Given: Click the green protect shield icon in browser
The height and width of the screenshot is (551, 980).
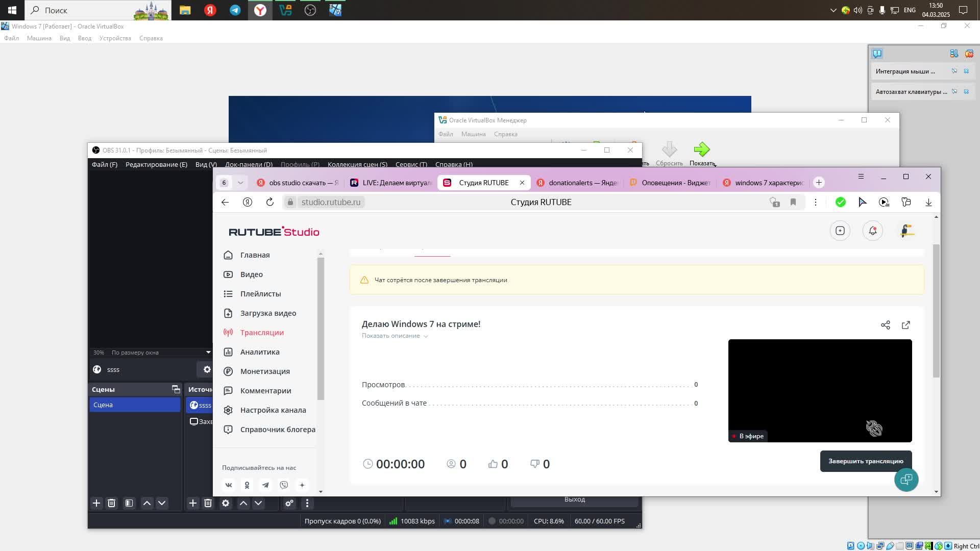Looking at the screenshot, I should pyautogui.click(x=841, y=202).
